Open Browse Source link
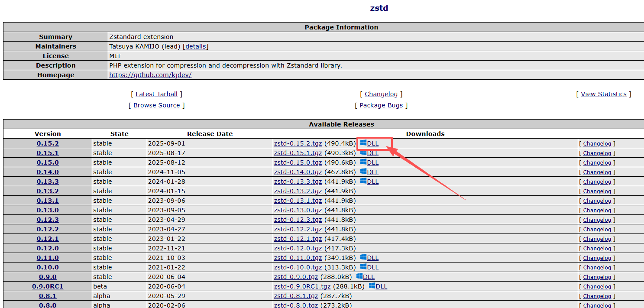Screen dimensions: 644x308 tap(156, 105)
